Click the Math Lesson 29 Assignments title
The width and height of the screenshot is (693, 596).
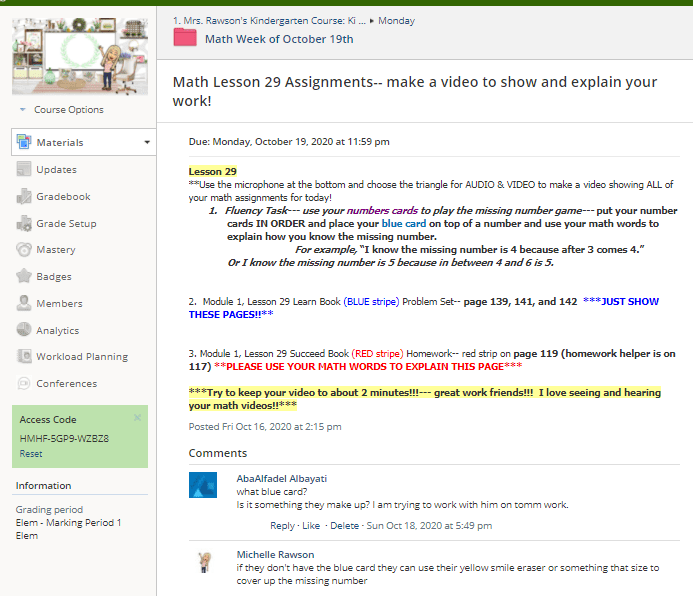click(415, 91)
